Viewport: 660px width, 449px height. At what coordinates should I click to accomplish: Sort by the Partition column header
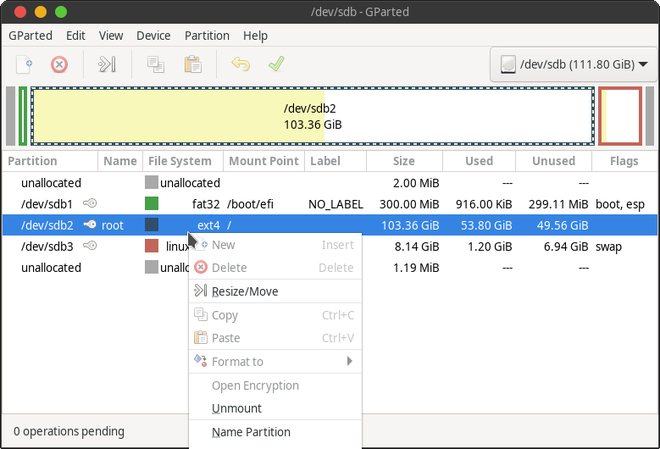pyautogui.click(x=50, y=161)
